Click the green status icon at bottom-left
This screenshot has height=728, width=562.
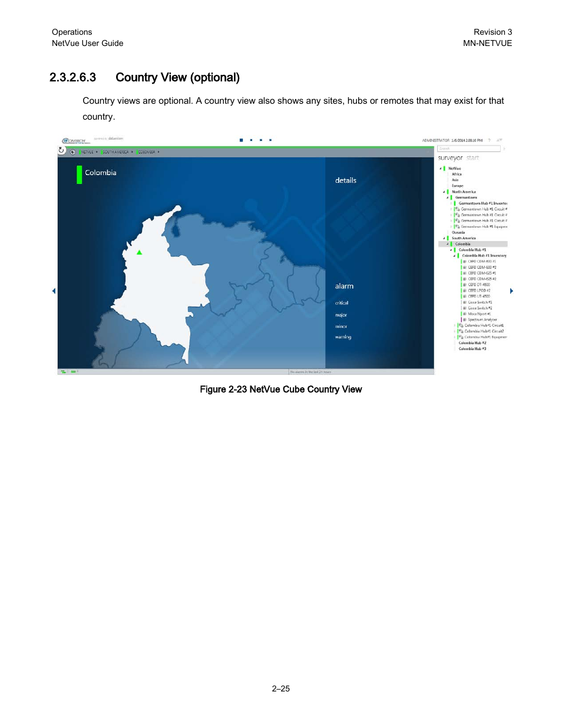click(x=62, y=372)
